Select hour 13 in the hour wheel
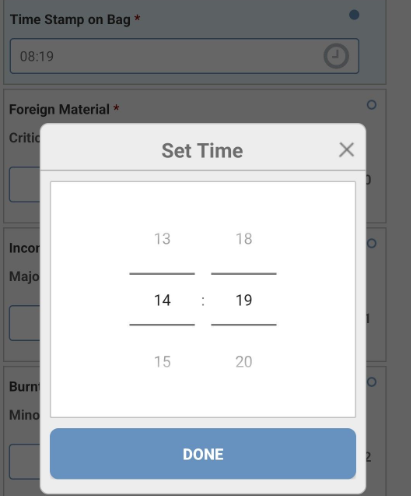This screenshot has height=496, width=411. point(162,239)
